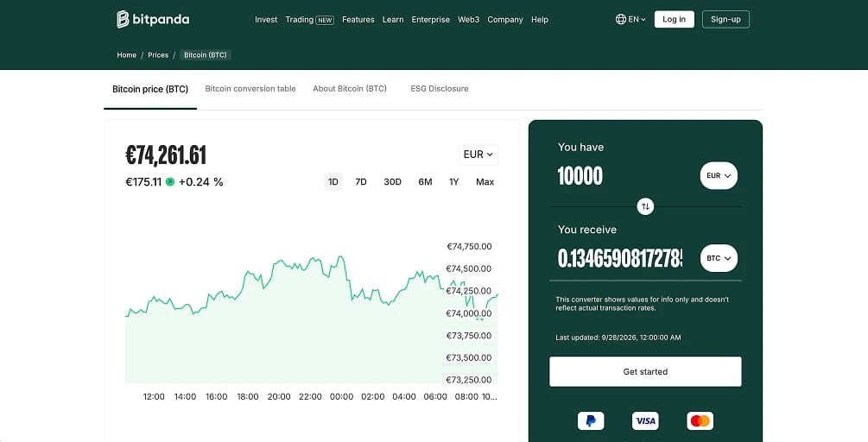Image resolution: width=868 pixels, height=442 pixels.
Task: Click the Mastercard payment icon
Action: [700, 421]
